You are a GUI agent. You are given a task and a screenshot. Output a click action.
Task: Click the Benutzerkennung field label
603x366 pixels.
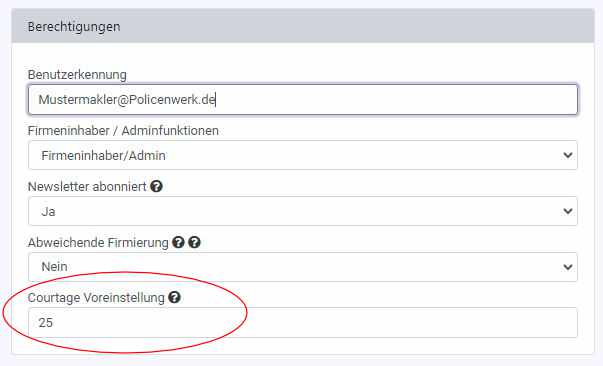(x=77, y=75)
